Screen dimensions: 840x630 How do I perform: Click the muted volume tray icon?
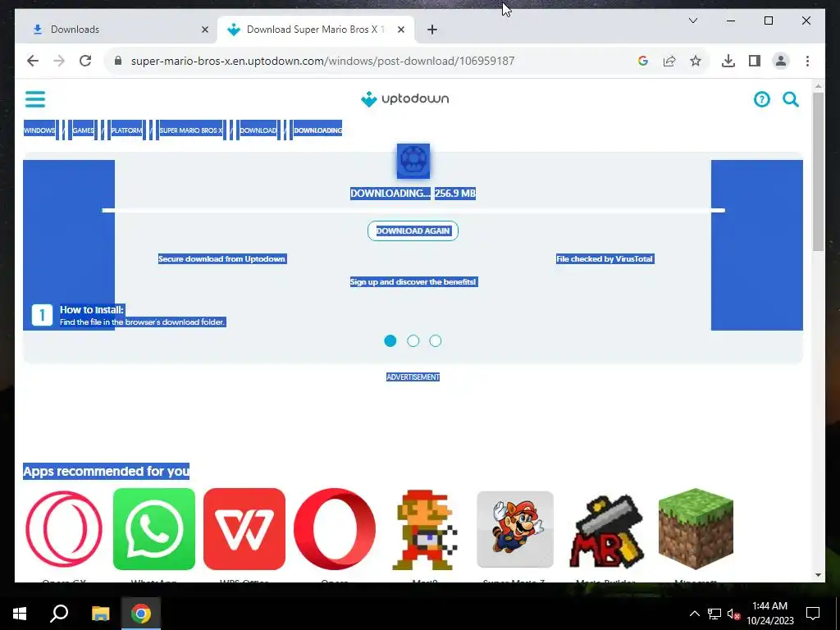[x=734, y=614]
